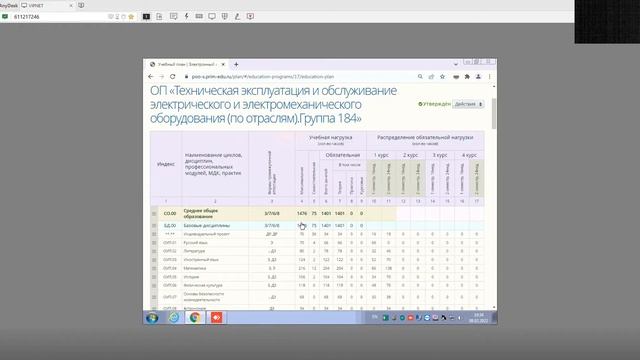Close the Учебный план browser tab
The image size is (640, 360).
[x=223, y=64]
